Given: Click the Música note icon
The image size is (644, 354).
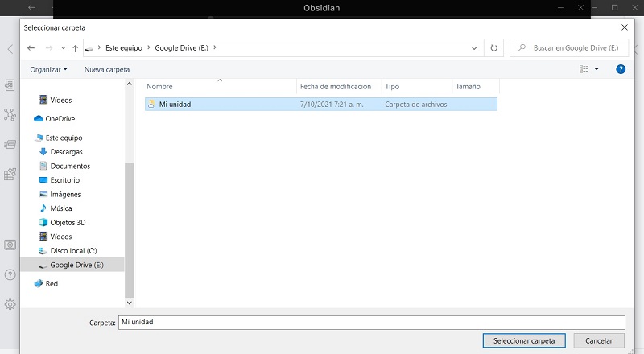Looking at the screenshot, I should 43,208.
